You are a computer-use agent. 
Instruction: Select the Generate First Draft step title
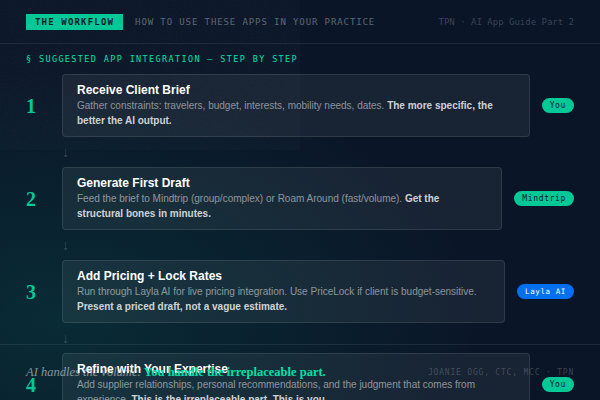[133, 183]
